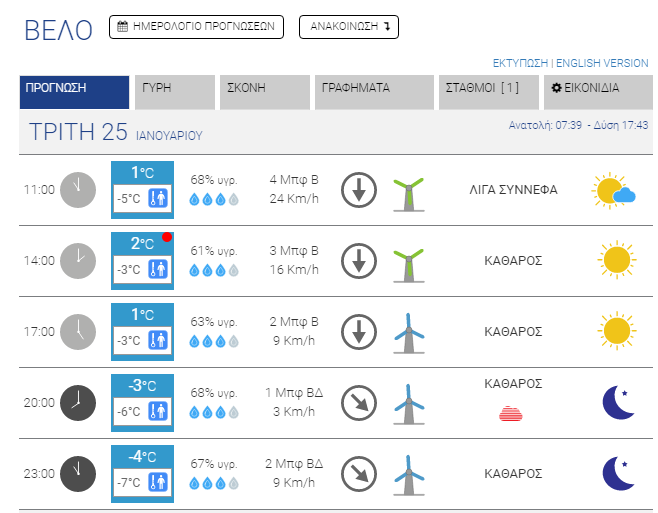Click the wind direction arrow at 11:00
The width and height of the screenshot is (658, 513).
pos(357,189)
